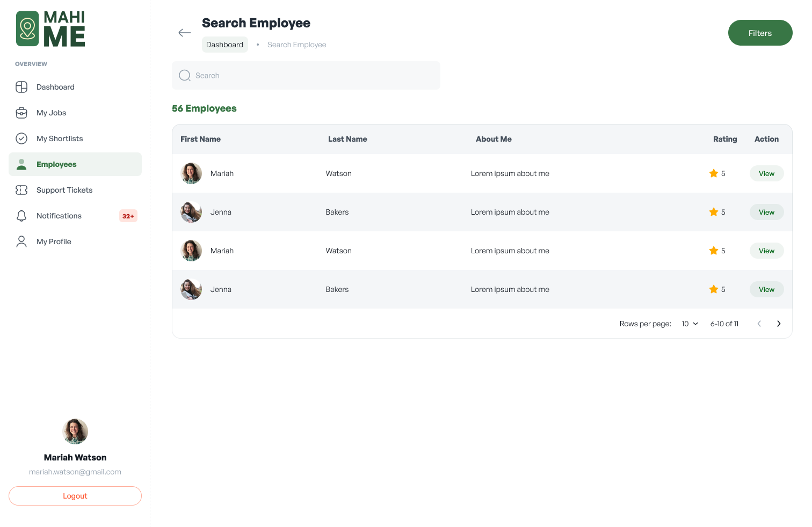Click the first row's Mariah avatar

[191, 173]
